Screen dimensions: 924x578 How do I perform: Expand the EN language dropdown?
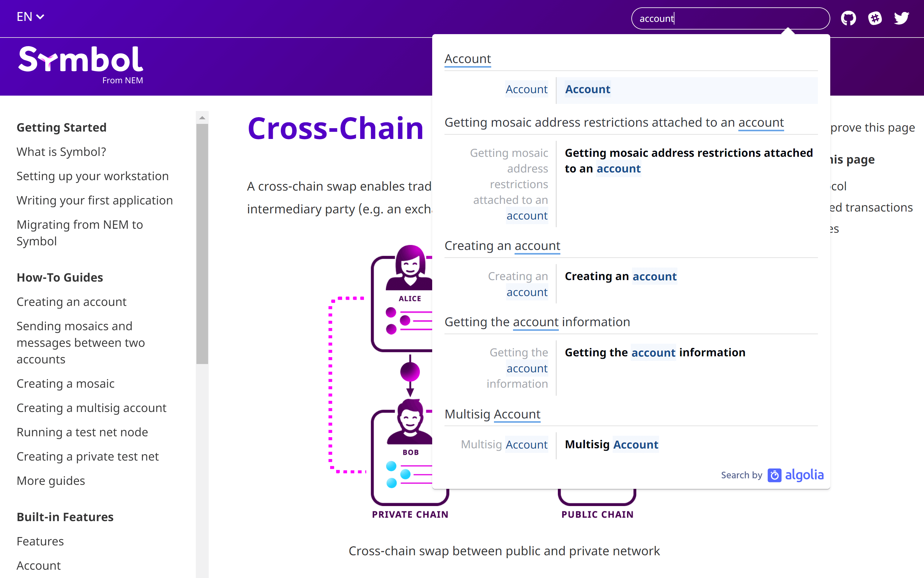30,17
